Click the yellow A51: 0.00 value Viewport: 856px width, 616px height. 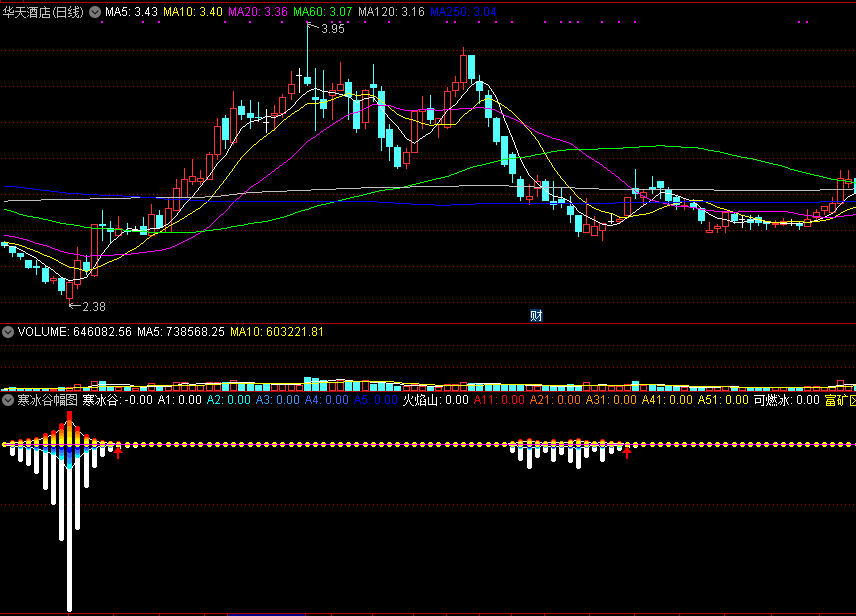[723, 400]
